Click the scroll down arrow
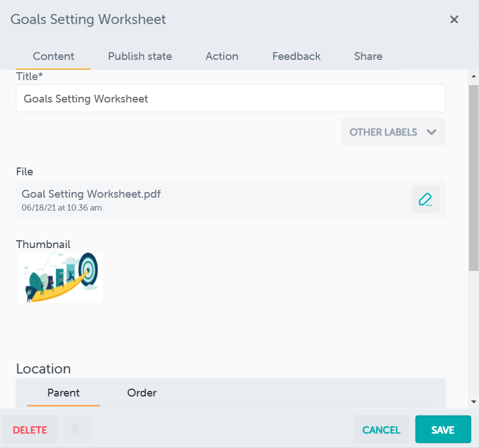This screenshot has width=479, height=448. coord(473,402)
